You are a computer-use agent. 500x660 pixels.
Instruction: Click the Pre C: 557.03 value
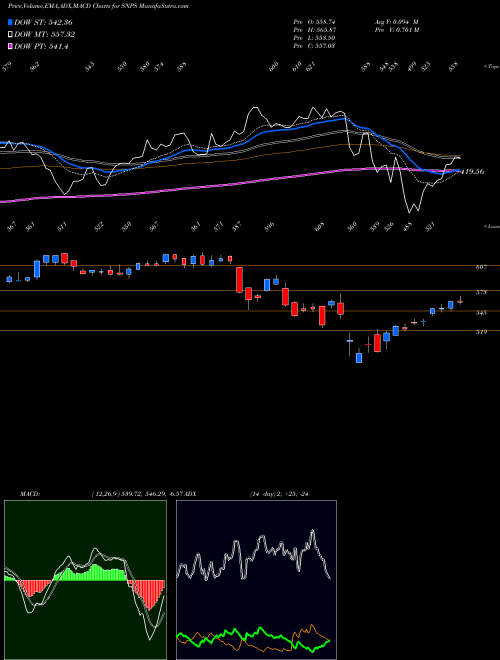pos(314,45)
